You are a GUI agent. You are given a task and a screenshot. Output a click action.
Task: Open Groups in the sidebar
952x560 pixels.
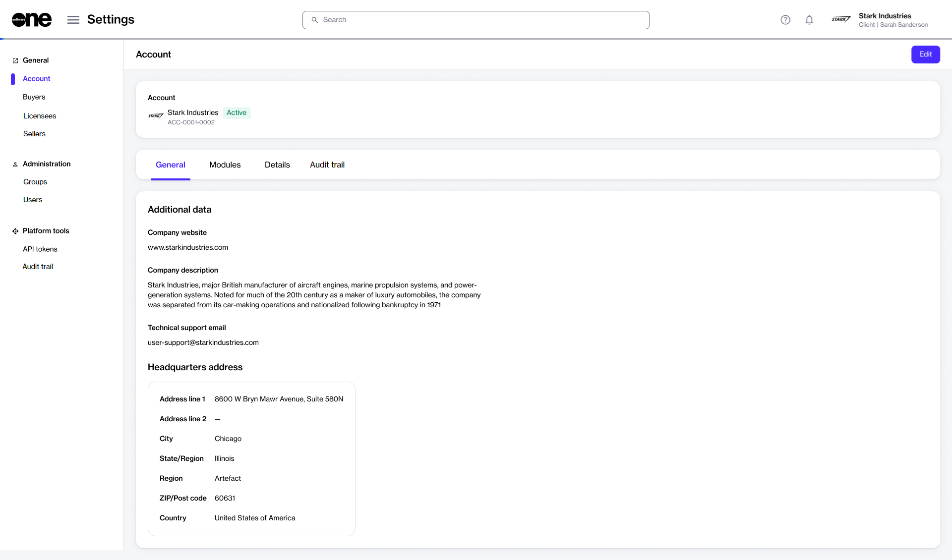click(35, 182)
